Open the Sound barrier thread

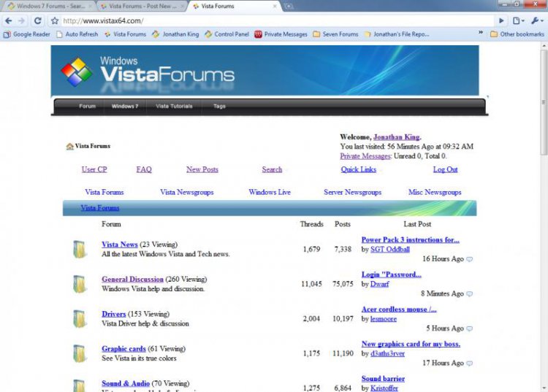(x=383, y=379)
